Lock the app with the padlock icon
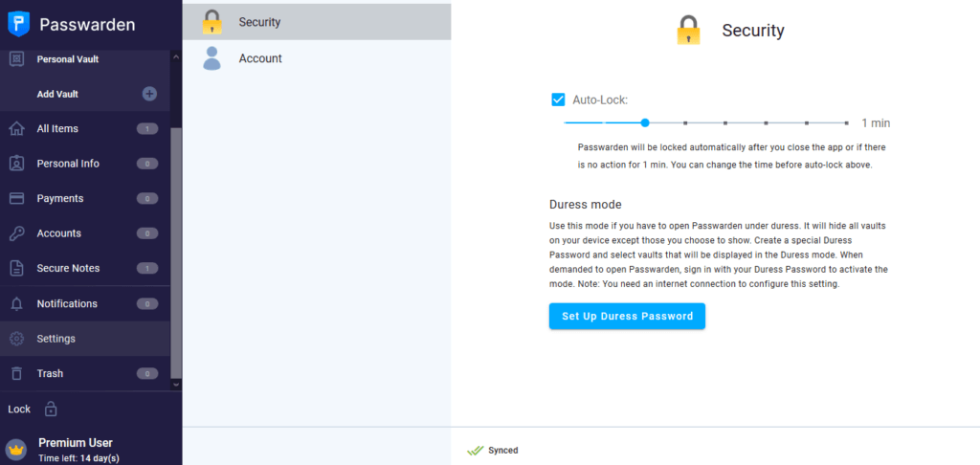Image resolution: width=980 pixels, height=465 pixels. pos(51,410)
